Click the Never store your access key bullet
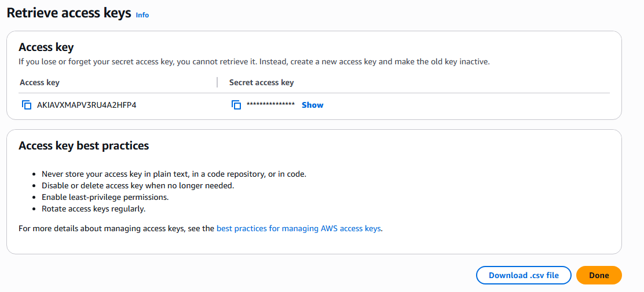 [x=174, y=174]
